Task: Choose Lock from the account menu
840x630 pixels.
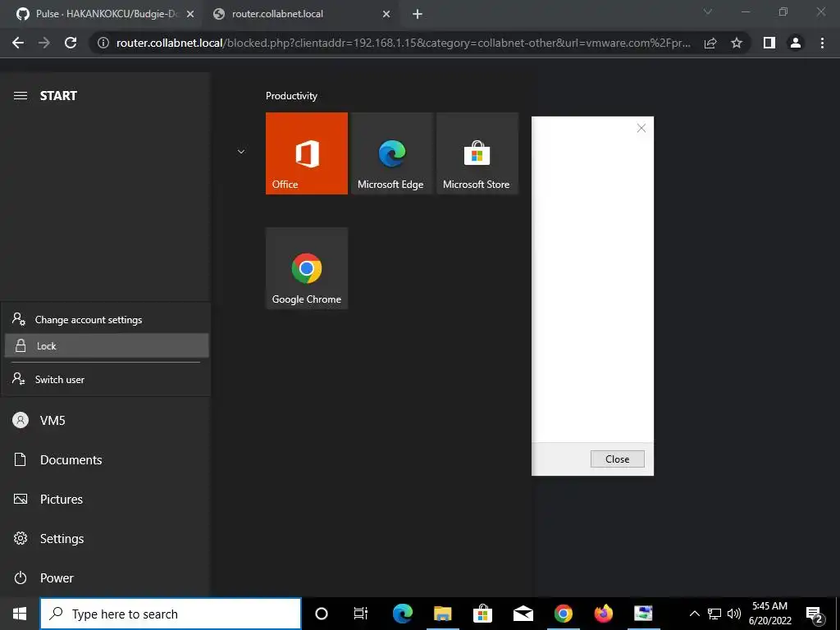Action: (x=106, y=345)
